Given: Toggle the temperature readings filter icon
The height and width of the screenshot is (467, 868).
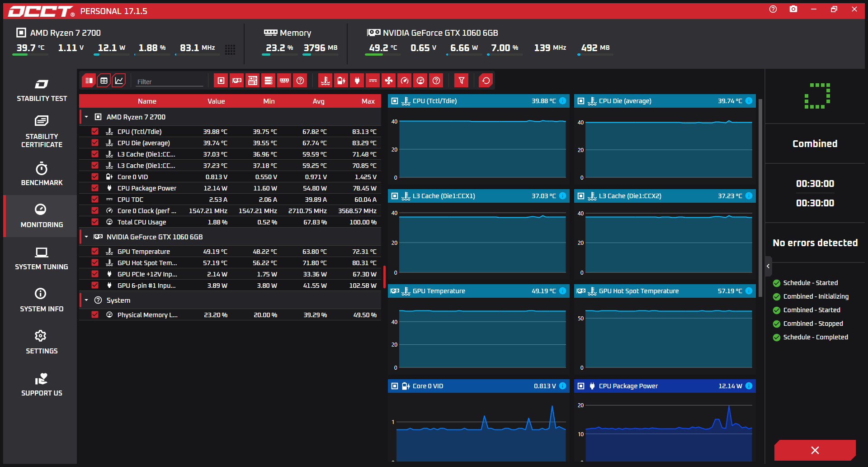Looking at the screenshot, I should click(325, 81).
